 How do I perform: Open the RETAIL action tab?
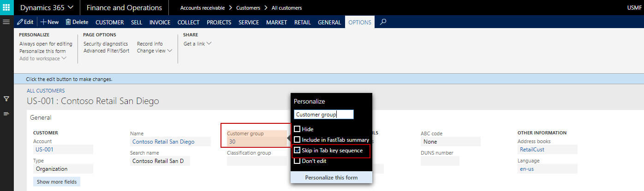point(303,22)
